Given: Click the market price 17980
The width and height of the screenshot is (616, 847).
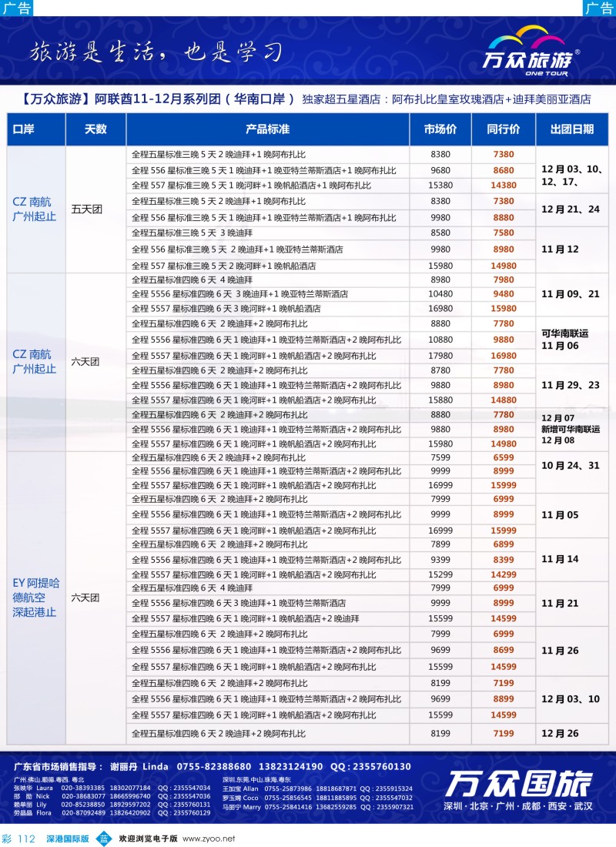Looking at the screenshot, I should point(440,356).
